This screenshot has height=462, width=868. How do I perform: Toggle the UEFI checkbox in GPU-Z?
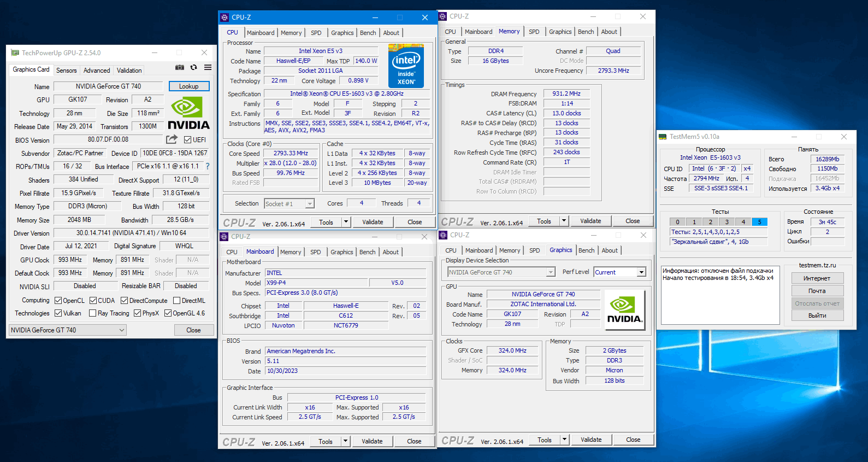click(x=187, y=140)
